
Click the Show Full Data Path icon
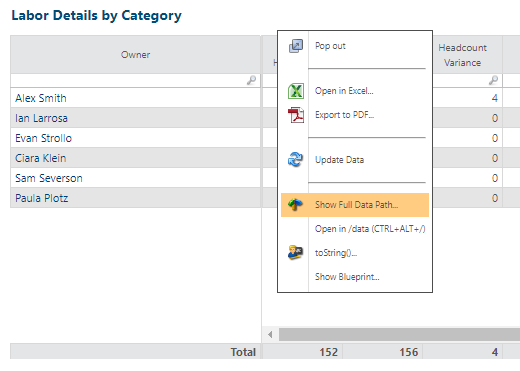(x=295, y=205)
